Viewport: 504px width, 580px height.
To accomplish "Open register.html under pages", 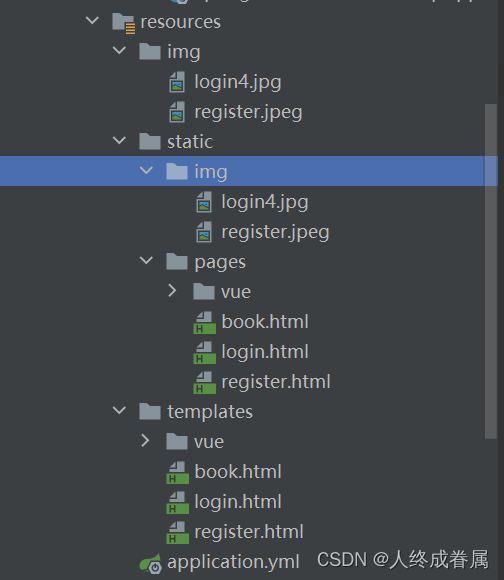I will point(276,382).
